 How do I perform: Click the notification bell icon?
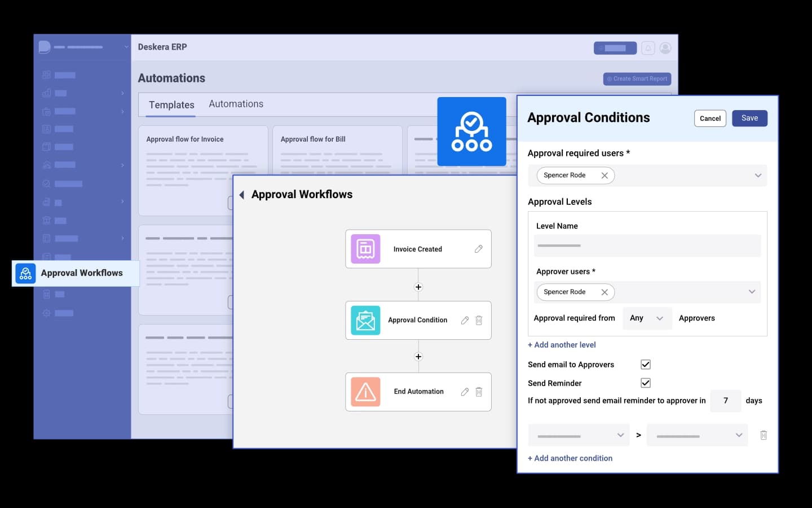tap(648, 49)
